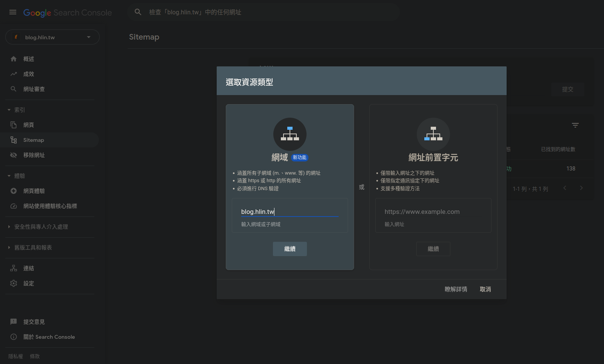Collapse the 體驗 section
604x364 pixels.
point(9,176)
